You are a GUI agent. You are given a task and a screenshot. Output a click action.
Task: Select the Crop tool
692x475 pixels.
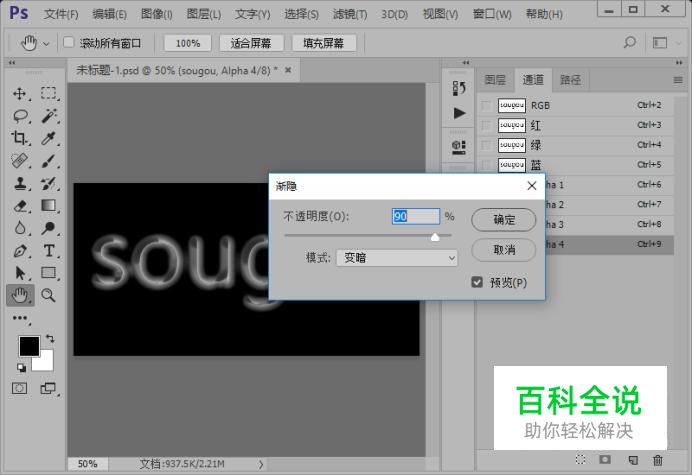click(19, 139)
